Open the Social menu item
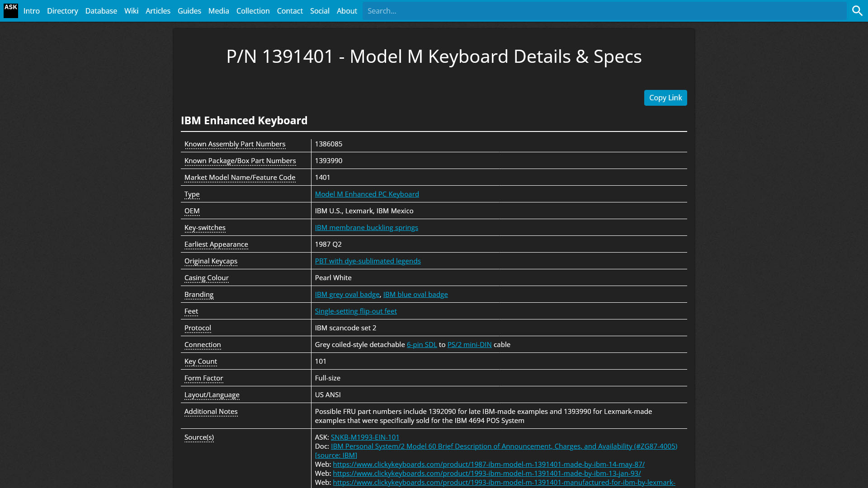Viewport: 868px width, 488px height. pyautogui.click(x=320, y=11)
